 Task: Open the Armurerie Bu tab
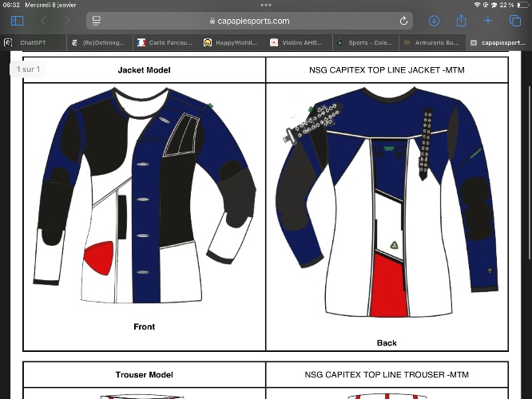pyautogui.click(x=432, y=43)
